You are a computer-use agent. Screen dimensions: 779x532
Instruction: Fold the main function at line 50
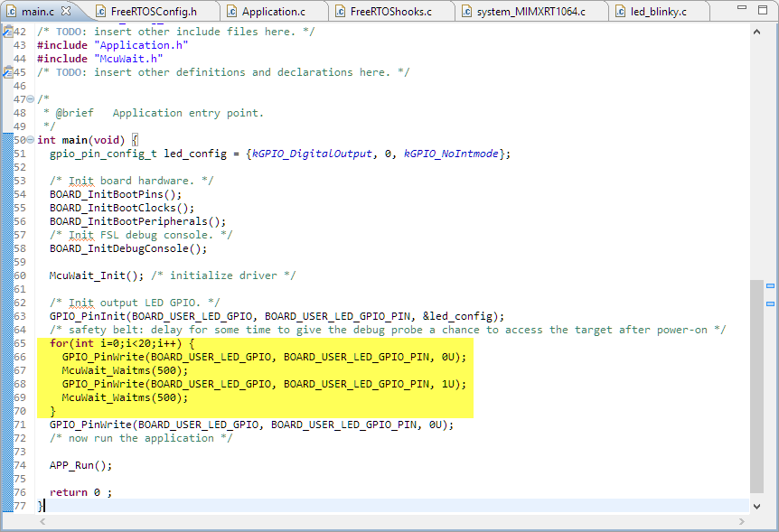click(31, 140)
